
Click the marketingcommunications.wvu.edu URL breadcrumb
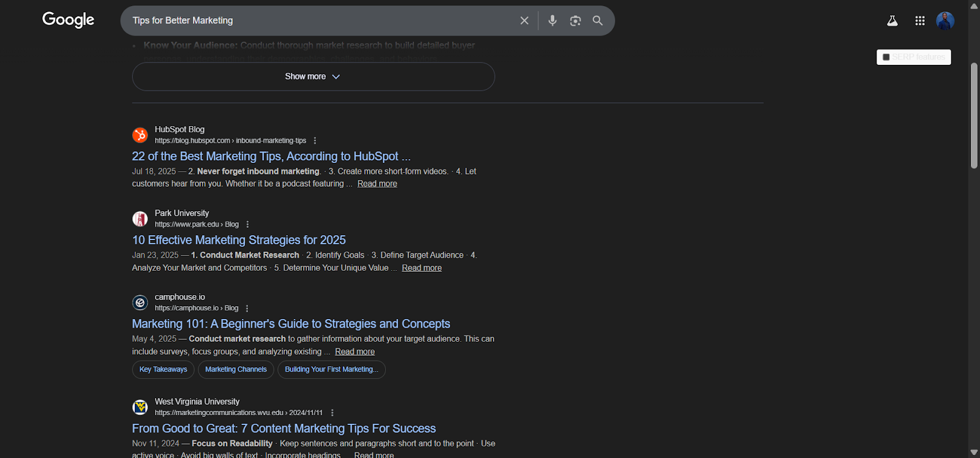(239, 413)
